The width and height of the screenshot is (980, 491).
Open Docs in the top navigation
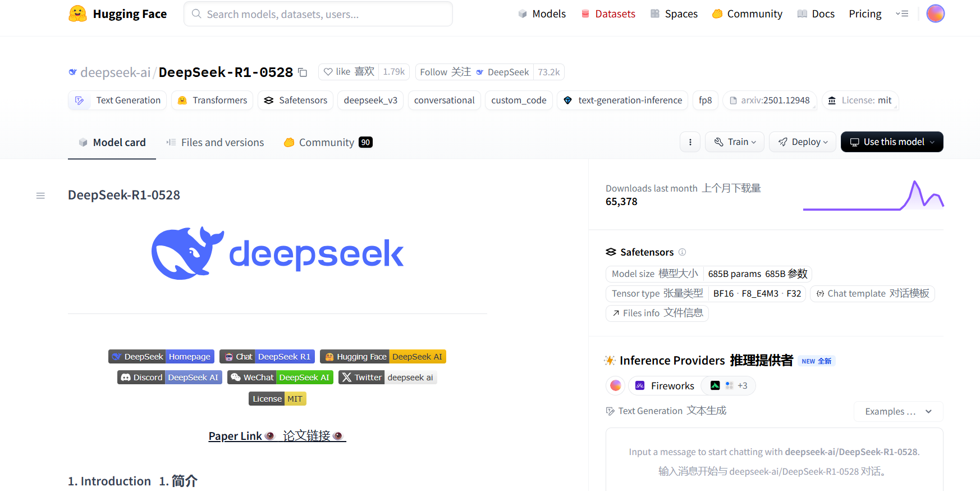point(816,14)
